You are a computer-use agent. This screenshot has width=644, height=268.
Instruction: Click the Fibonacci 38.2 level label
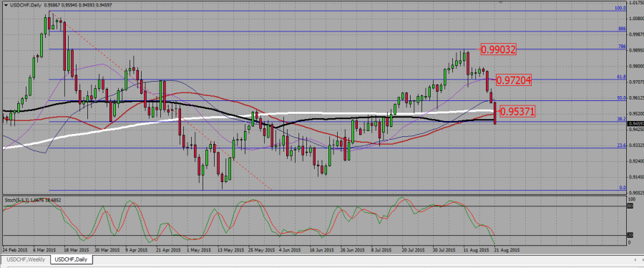621,118
